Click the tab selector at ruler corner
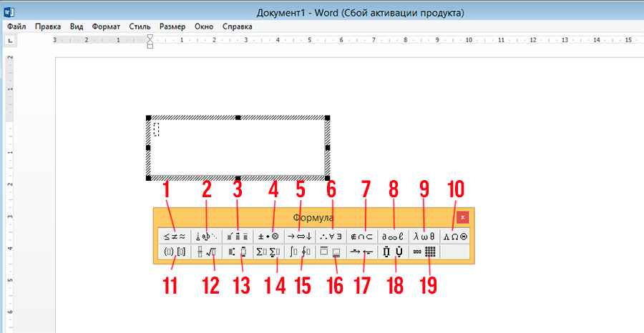This screenshot has width=644, height=333. [11, 41]
